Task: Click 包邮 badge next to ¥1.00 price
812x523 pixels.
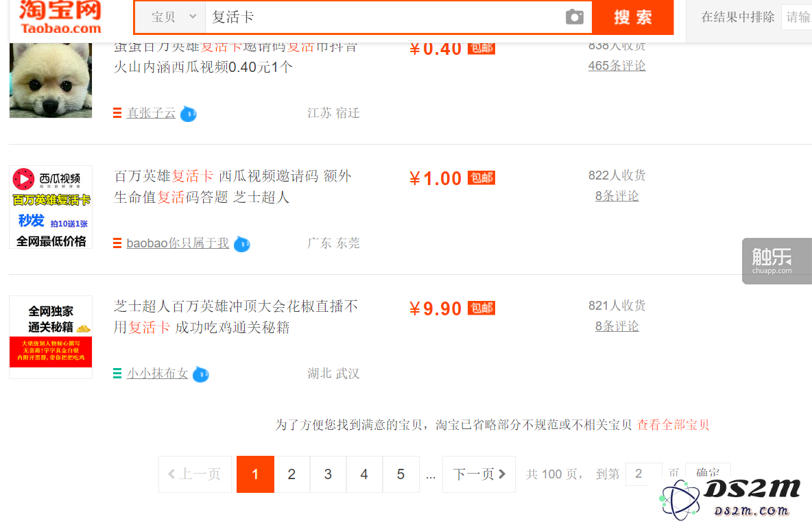Action: tap(481, 178)
